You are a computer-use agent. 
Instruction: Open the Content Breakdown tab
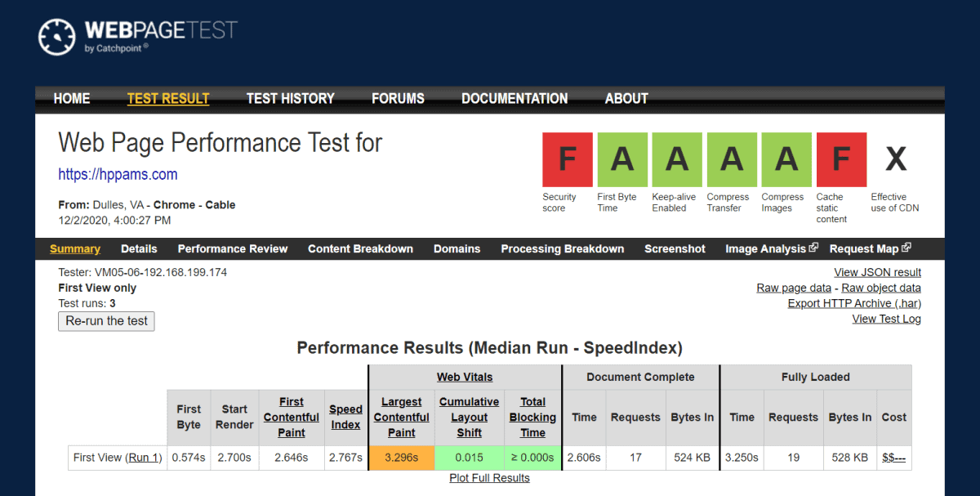pos(360,248)
